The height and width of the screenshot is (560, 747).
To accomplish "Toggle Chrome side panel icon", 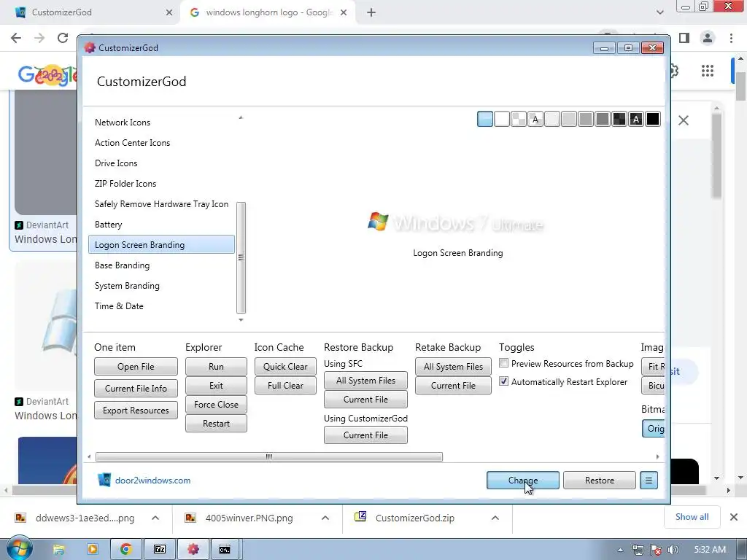I will coord(684,38).
